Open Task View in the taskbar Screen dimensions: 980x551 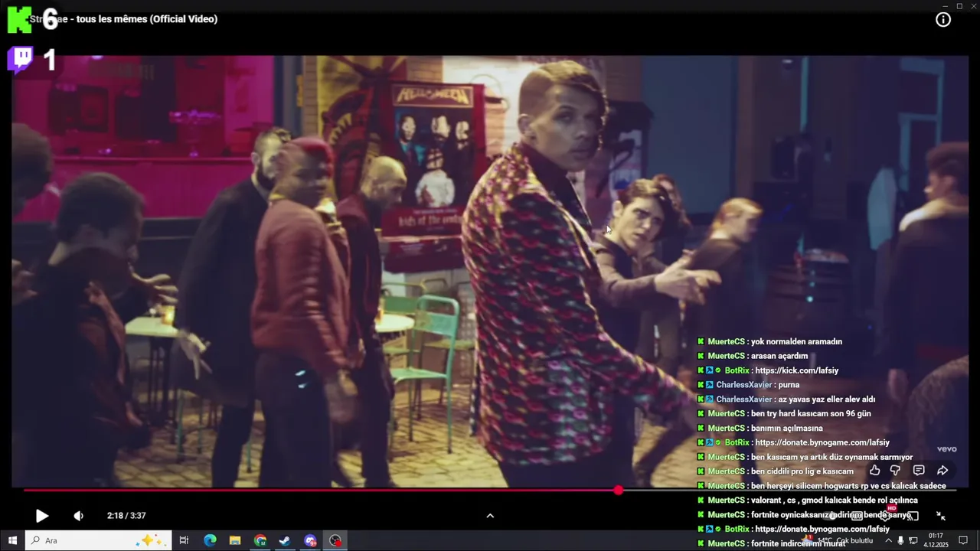click(x=184, y=540)
